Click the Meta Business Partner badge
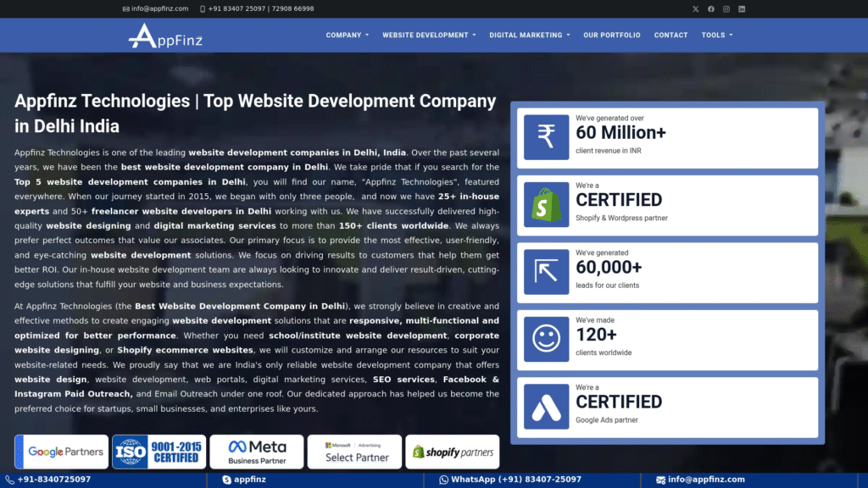This screenshot has width=868, height=488. [x=257, y=452]
